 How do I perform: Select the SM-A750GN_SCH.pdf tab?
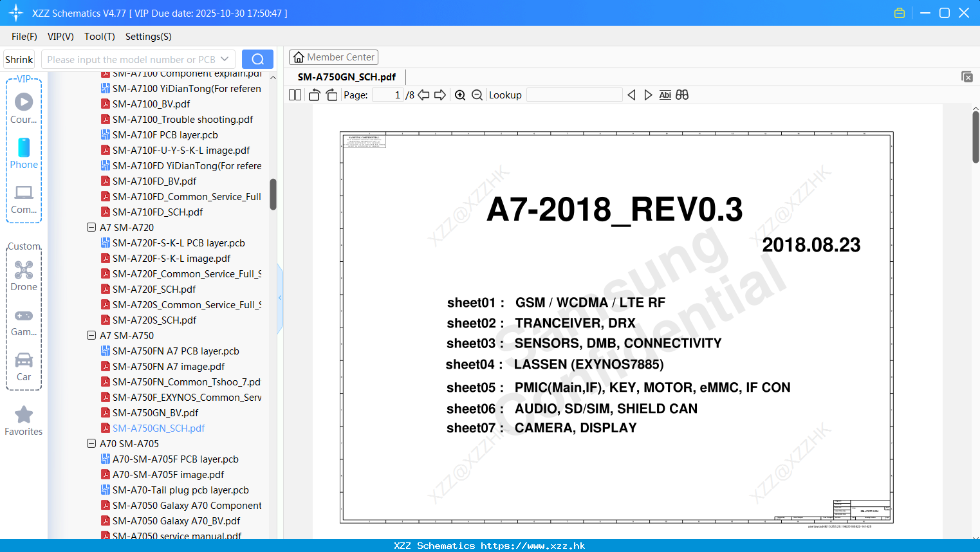[x=347, y=77]
